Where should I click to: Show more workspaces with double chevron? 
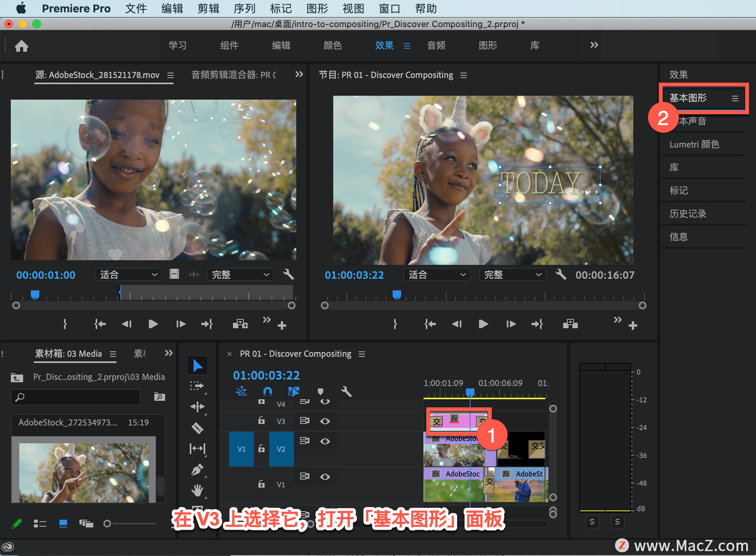594,45
